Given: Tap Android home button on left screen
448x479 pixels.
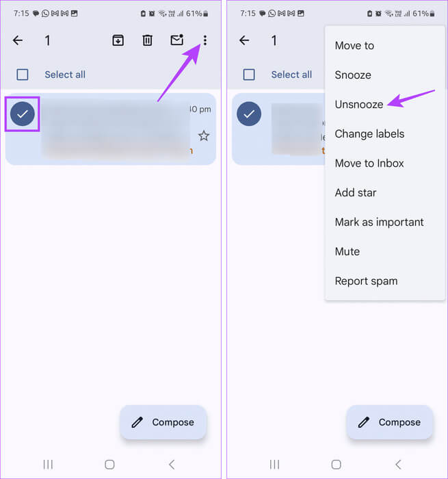Looking at the screenshot, I should point(109,465).
